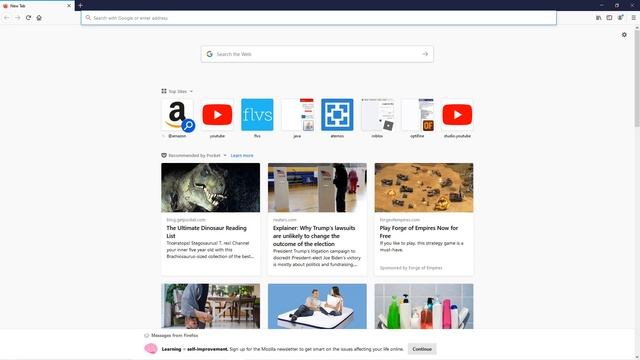This screenshot has height=360, width=640.
Task: Open the hamburger application menu
Action: (x=633, y=18)
